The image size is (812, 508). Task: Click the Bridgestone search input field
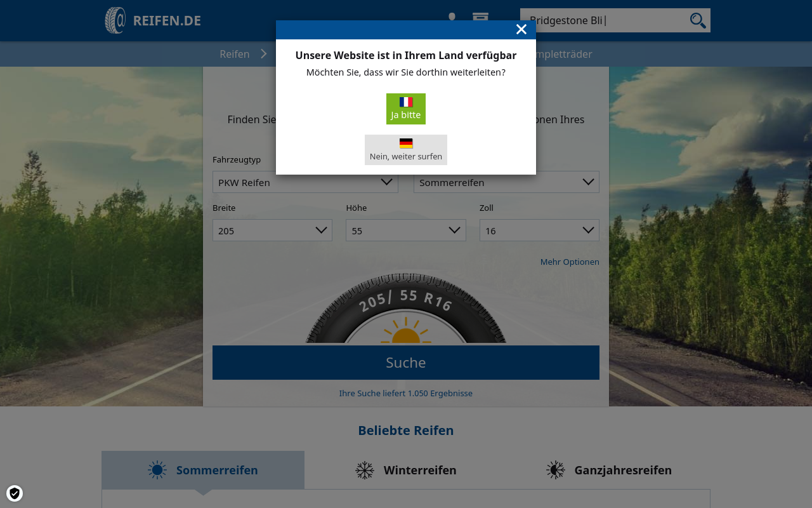coord(603,20)
